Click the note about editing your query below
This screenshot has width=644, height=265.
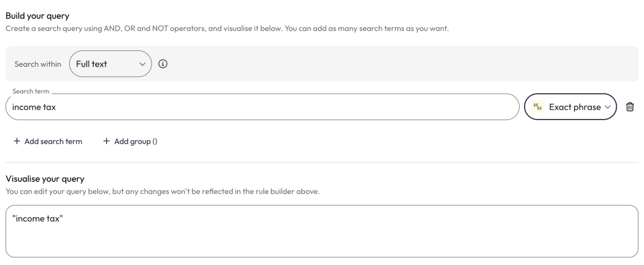pos(162,191)
